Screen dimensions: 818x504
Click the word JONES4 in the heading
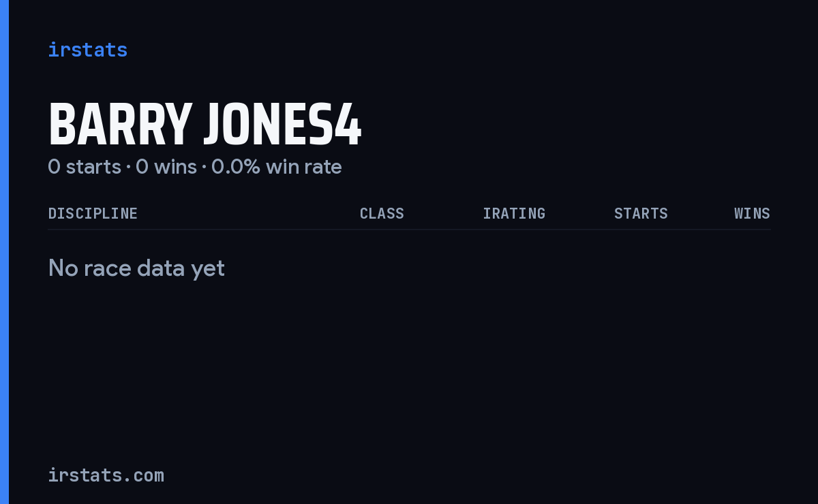point(283,125)
